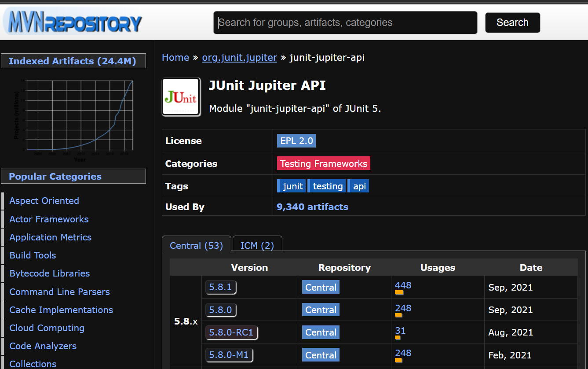Screen dimensions: 588x369
Task: Click the Search button
Action: (512, 22)
